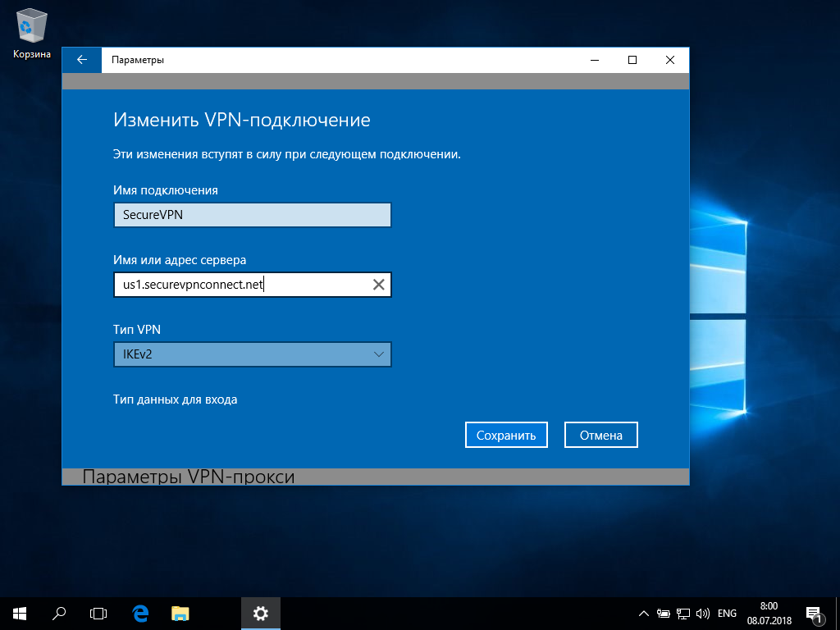Click the Тип VPN label
The height and width of the screenshot is (630, 840).
click(137, 330)
